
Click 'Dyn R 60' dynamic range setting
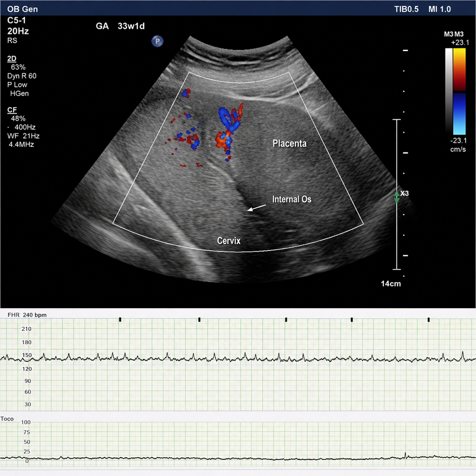pyautogui.click(x=22, y=76)
